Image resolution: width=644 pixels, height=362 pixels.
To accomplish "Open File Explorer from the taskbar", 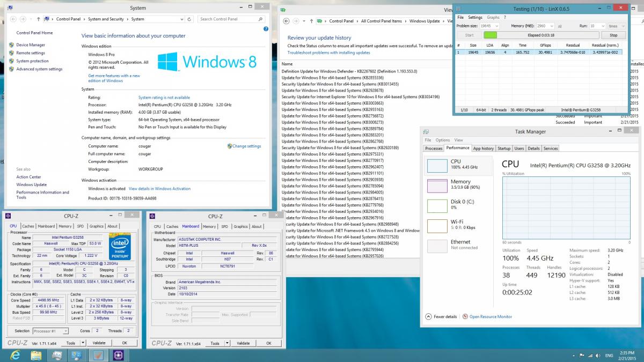I will (x=36, y=354).
